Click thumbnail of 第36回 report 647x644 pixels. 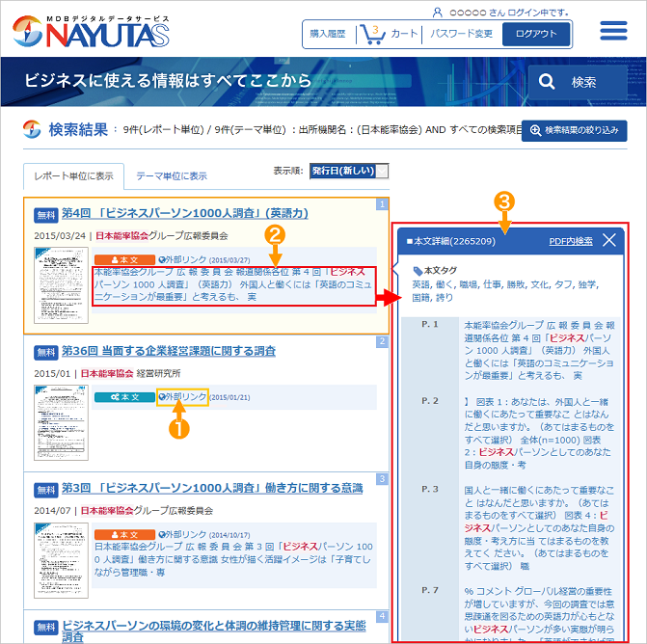click(61, 422)
